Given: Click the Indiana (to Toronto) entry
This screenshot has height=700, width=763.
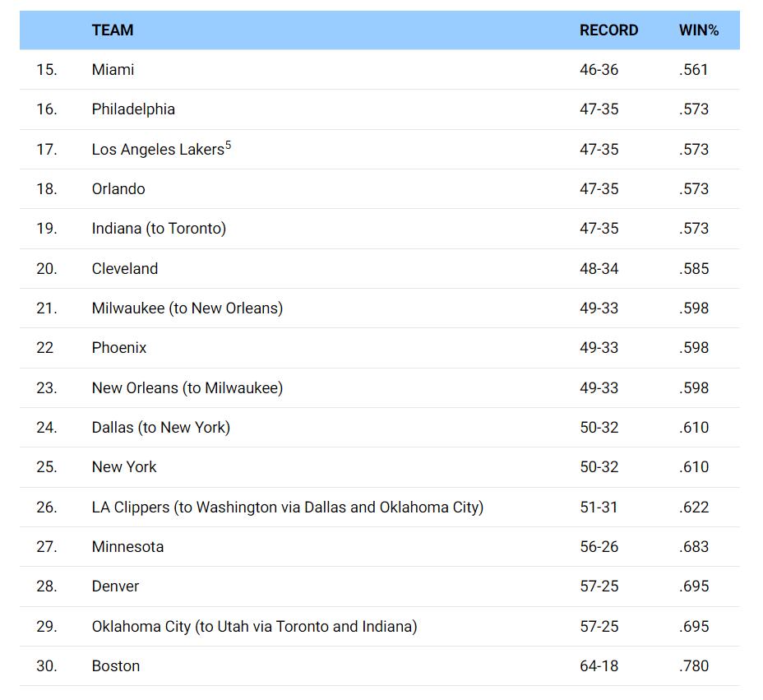Looking at the screenshot, I should pos(159,229).
